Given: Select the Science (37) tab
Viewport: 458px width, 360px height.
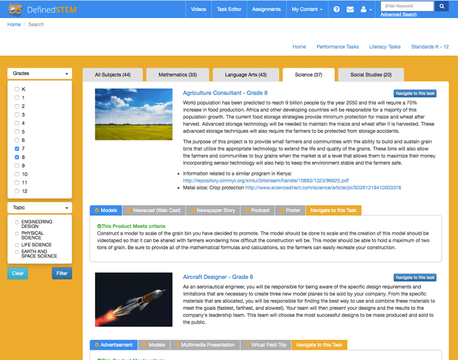Looking at the screenshot, I should [x=309, y=75].
